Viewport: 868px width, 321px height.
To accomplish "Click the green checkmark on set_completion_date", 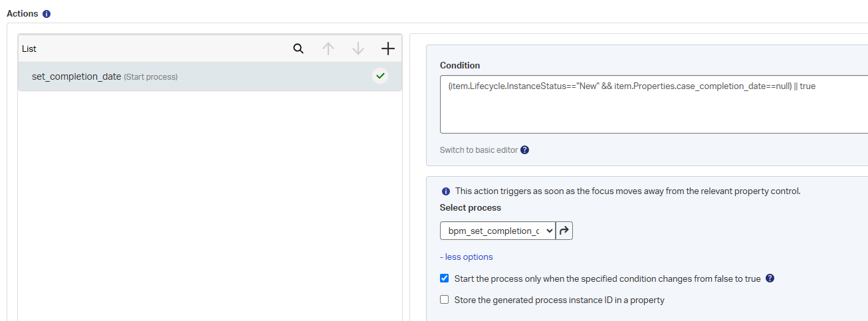I will tap(380, 76).
